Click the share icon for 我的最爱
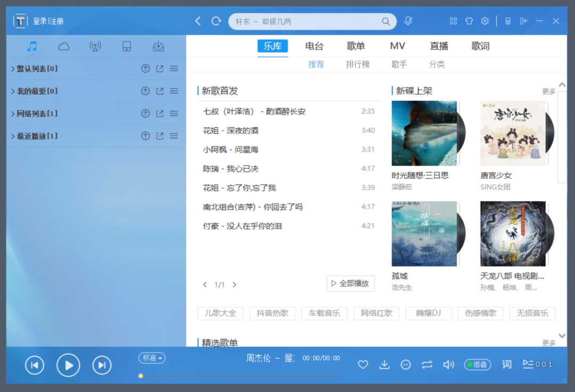This screenshot has width=575, height=392. pos(160,91)
